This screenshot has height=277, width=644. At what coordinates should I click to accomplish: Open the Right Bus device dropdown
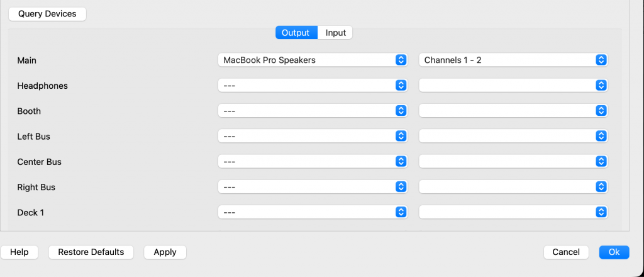[x=313, y=187]
